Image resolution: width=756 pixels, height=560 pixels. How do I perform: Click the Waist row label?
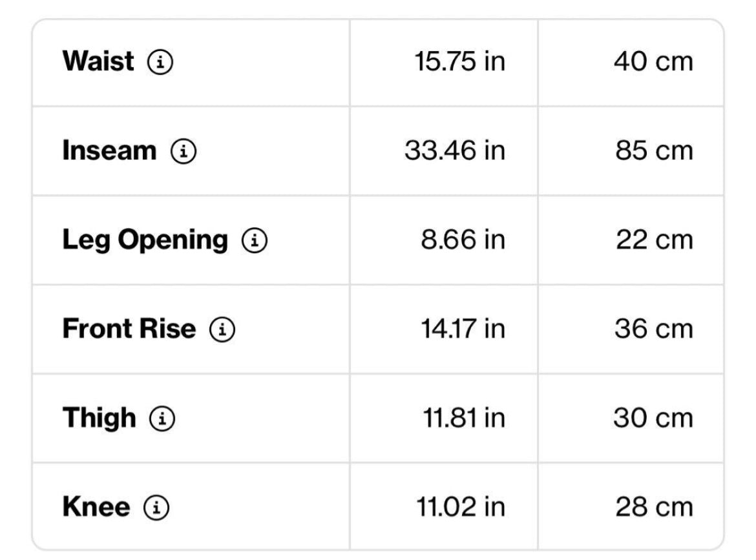point(98,62)
